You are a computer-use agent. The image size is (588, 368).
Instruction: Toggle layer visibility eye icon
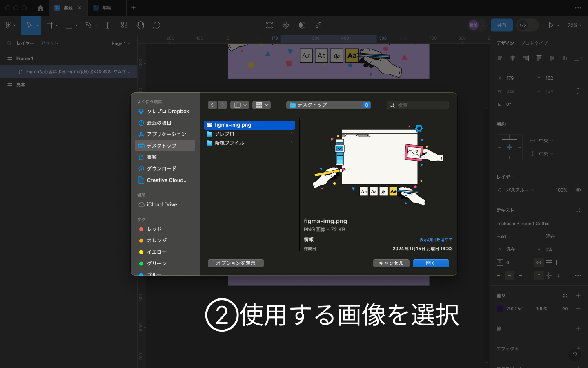click(578, 190)
